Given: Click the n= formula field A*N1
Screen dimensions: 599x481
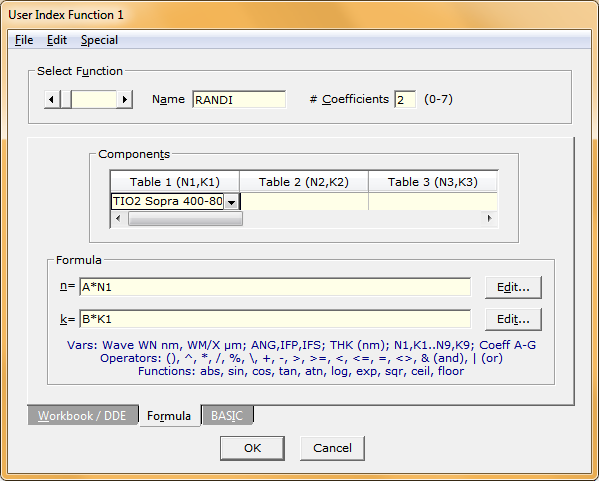Looking at the screenshot, I should pyautogui.click(x=275, y=287).
